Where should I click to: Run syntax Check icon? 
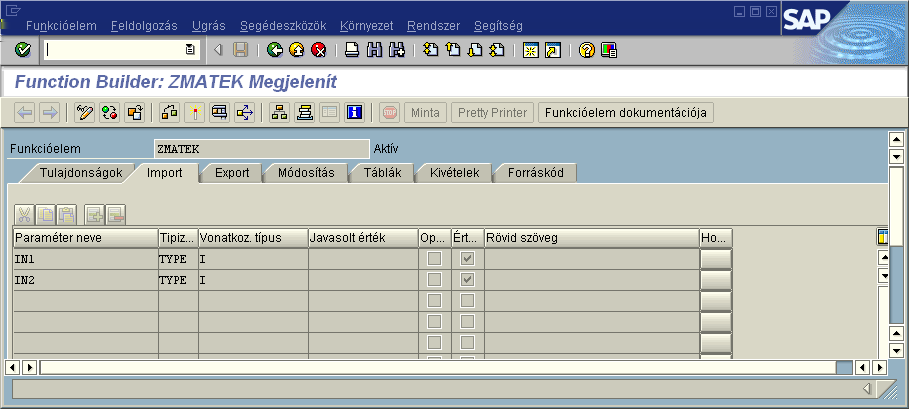point(170,112)
